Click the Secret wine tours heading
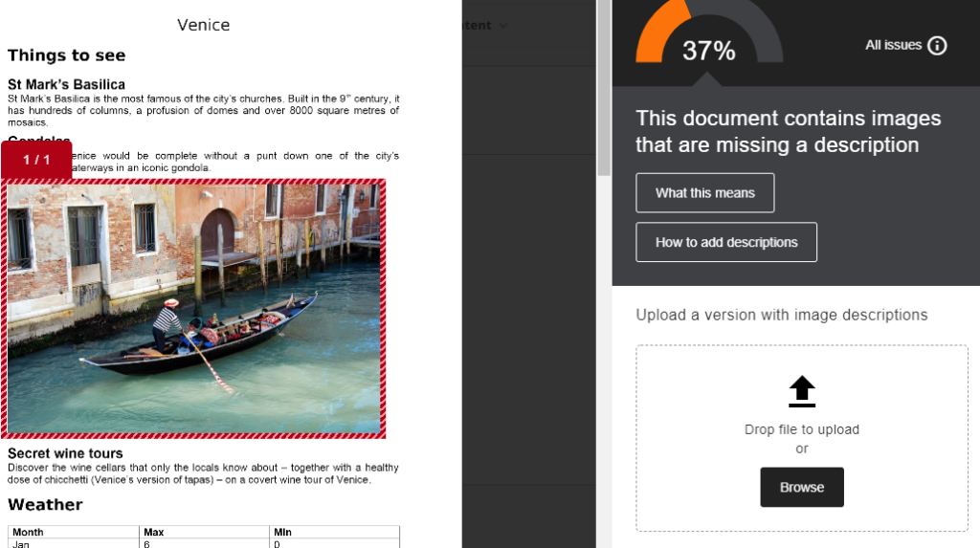Viewport: 980px width, 548px height. pos(65,453)
